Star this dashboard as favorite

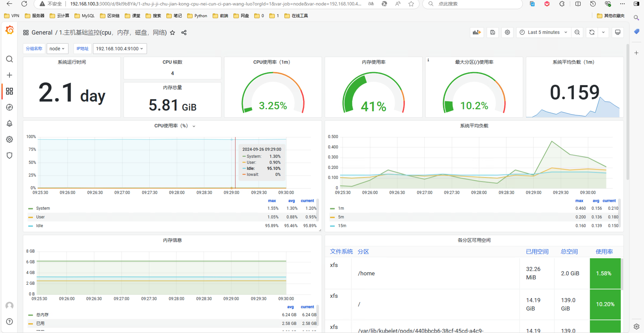point(172,32)
